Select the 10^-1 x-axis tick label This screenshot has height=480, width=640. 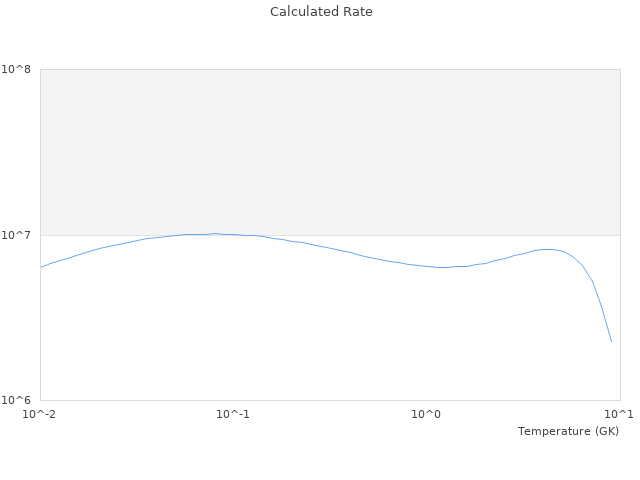click(x=233, y=414)
